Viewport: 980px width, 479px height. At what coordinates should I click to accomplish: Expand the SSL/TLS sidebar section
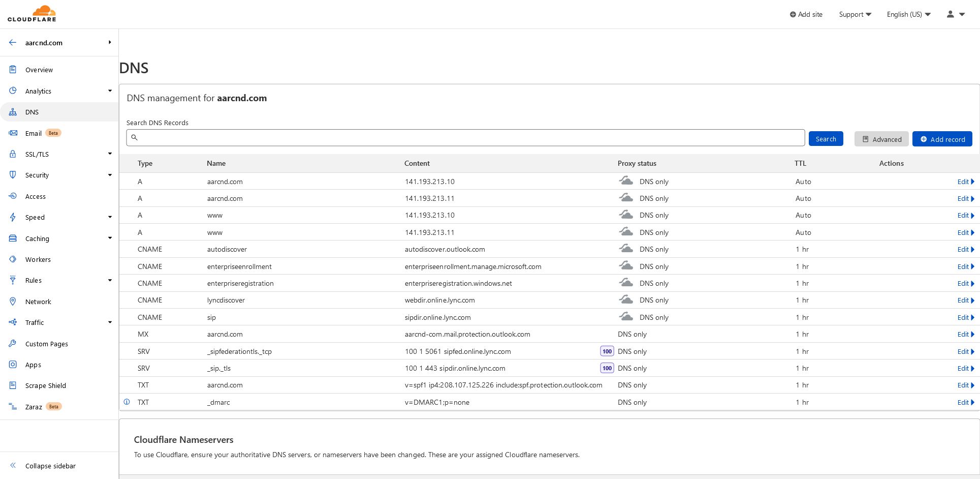[110, 154]
